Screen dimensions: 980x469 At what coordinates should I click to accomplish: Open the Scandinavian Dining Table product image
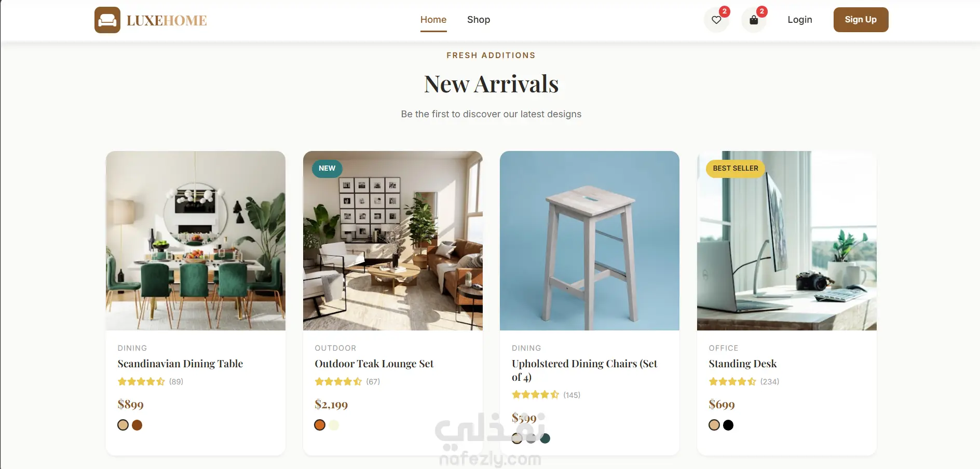pyautogui.click(x=196, y=241)
